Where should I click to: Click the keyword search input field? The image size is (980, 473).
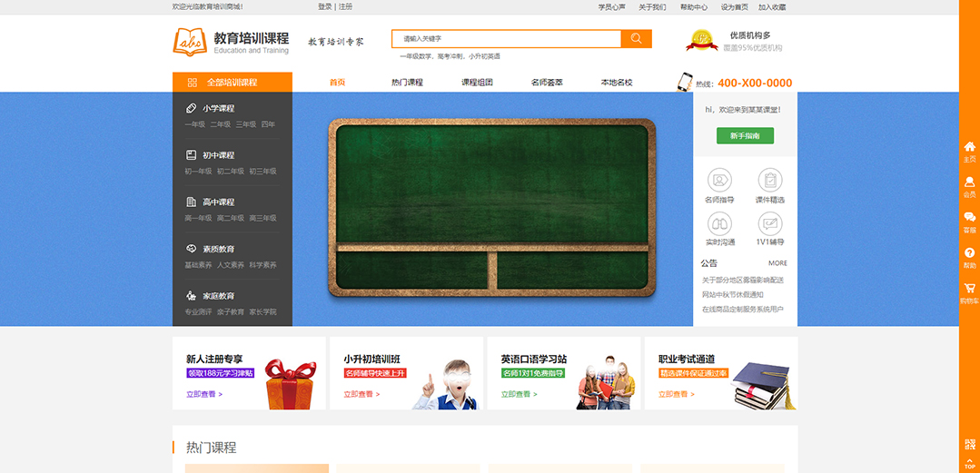coord(507,38)
